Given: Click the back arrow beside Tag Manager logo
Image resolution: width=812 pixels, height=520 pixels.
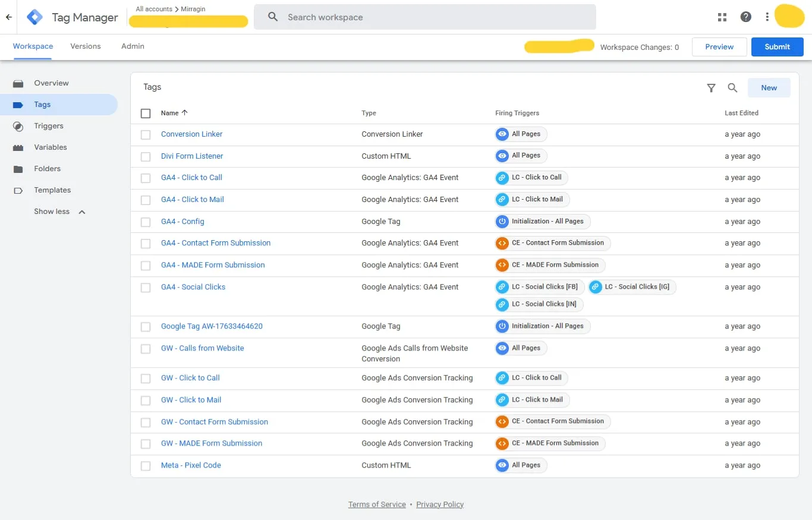Looking at the screenshot, I should click(8, 17).
